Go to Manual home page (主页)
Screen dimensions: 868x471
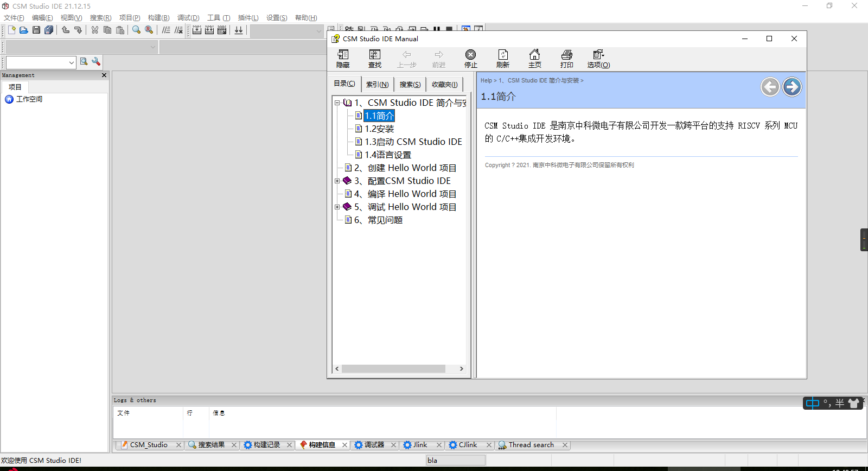tap(535, 59)
